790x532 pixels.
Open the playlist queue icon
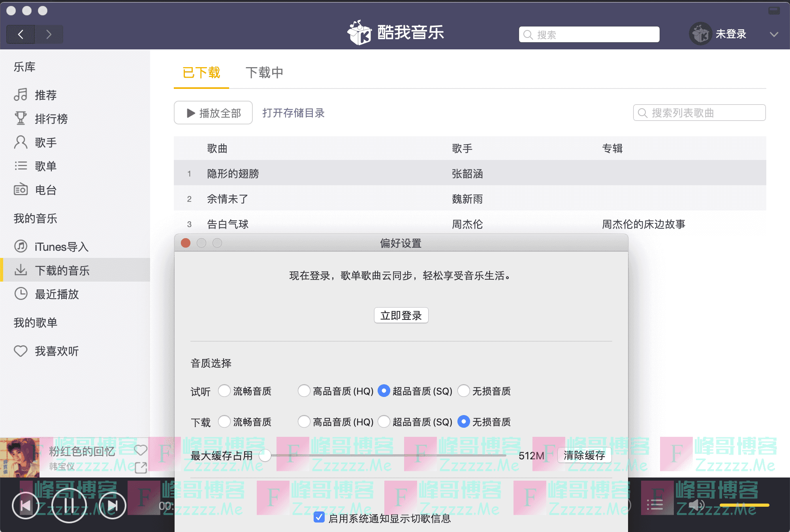(x=655, y=505)
